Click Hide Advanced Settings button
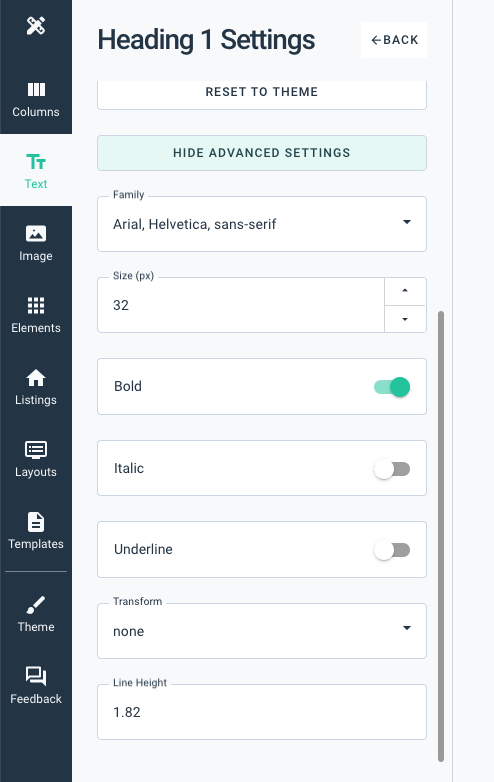The height and width of the screenshot is (782, 494). pyautogui.click(x=262, y=153)
